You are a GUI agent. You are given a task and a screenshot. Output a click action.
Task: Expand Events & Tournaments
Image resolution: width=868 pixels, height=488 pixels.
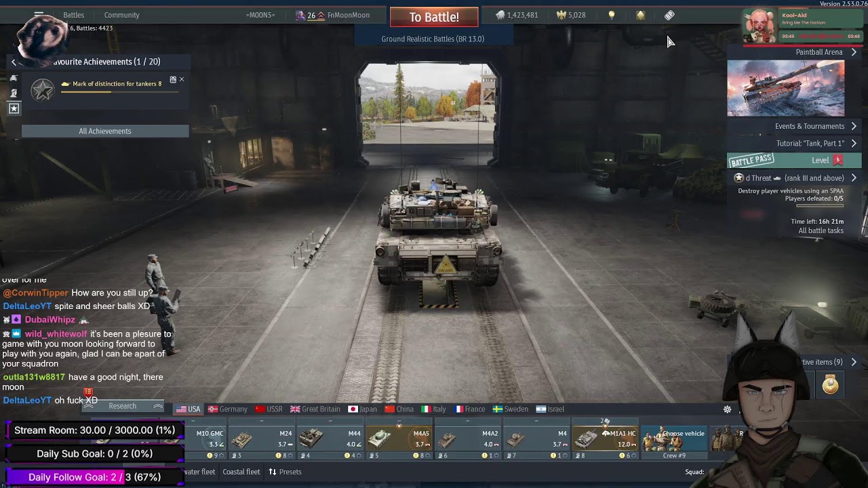tap(854, 126)
